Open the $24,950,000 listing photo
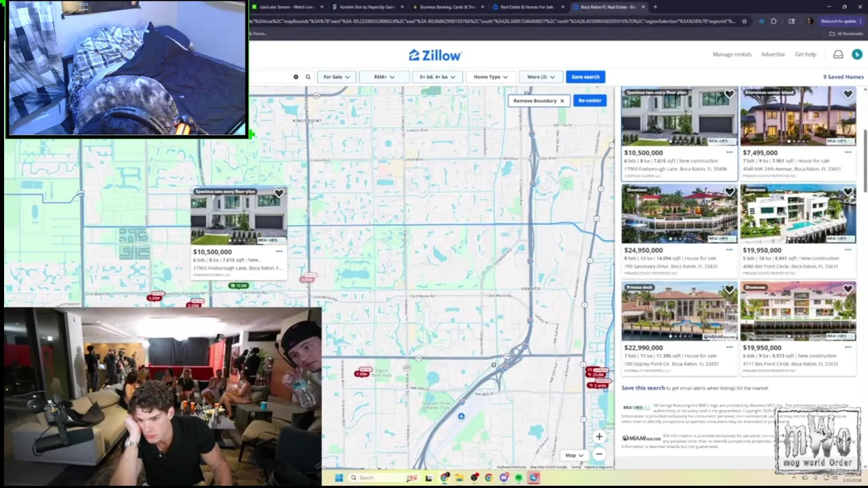The width and height of the screenshot is (868, 488). pos(679,213)
